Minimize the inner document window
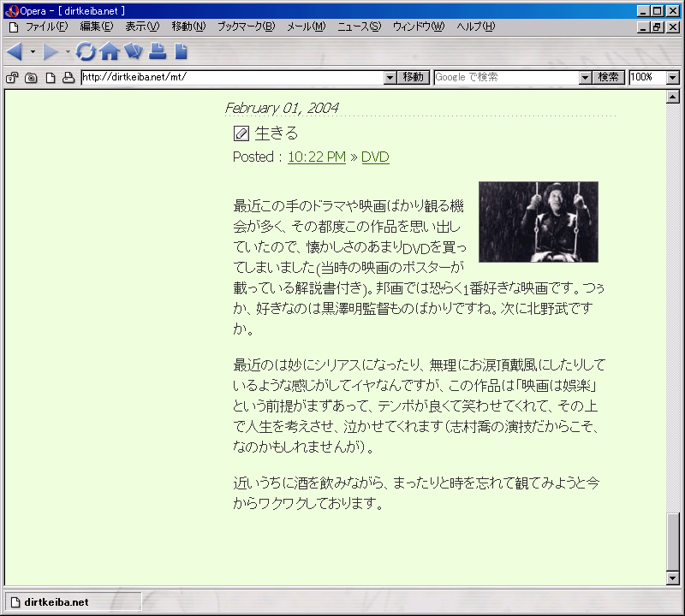This screenshot has width=685, height=616. click(643, 27)
